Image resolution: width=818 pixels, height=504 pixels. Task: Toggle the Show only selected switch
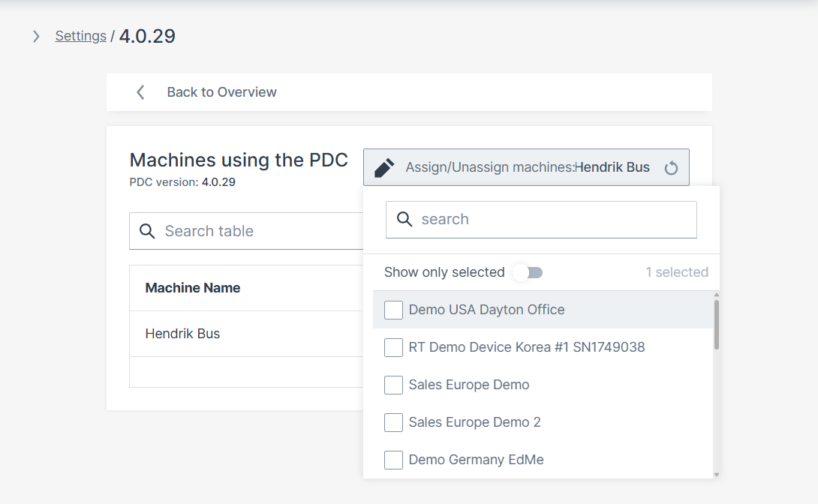(528, 272)
